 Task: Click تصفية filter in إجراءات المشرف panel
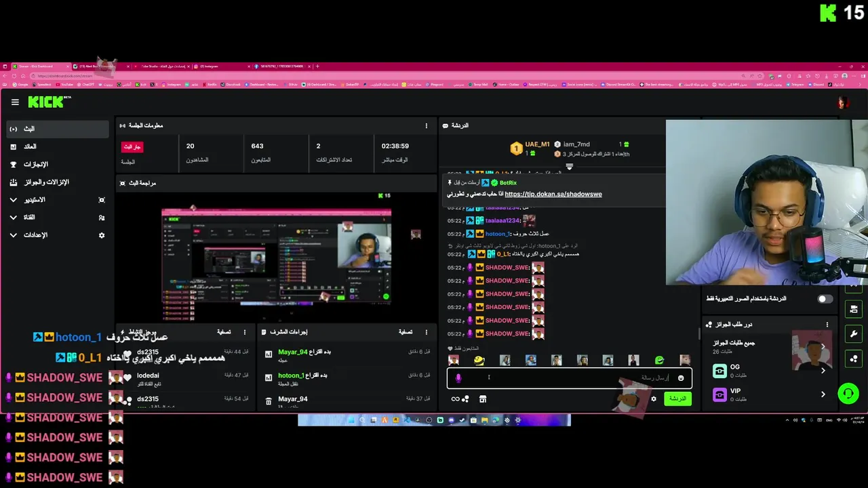coord(406,332)
